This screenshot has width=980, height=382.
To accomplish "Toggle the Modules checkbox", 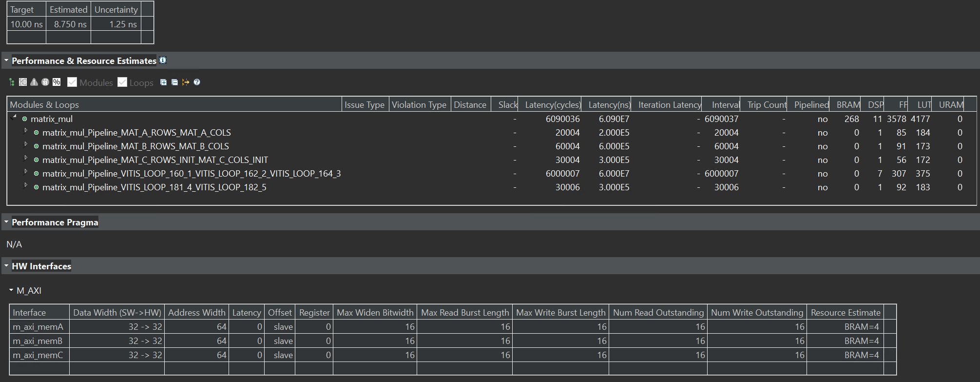I will [72, 82].
